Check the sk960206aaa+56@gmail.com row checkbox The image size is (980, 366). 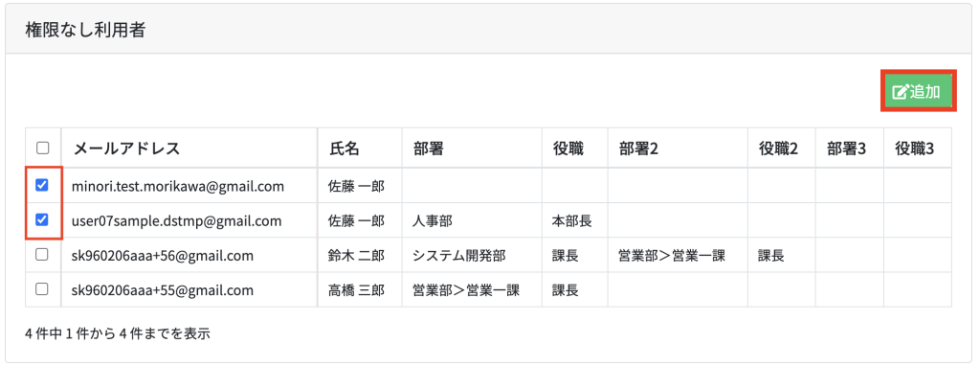(42, 255)
